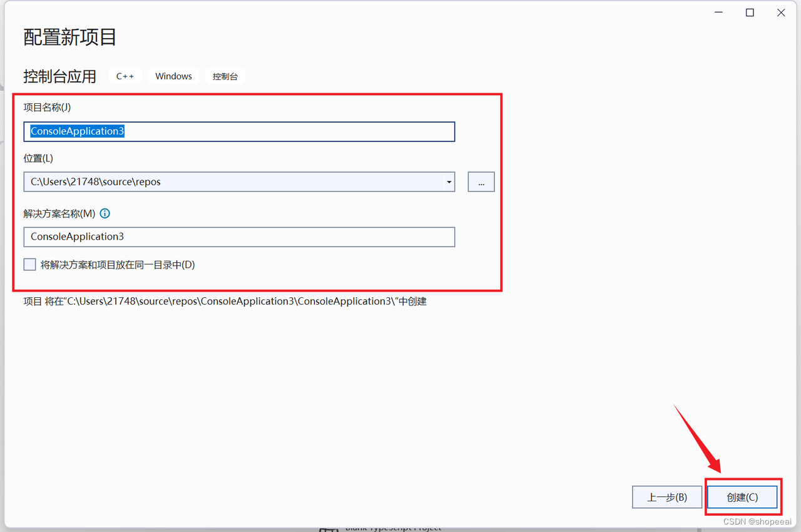Click the Windows tag label
801x532 pixels.
point(174,76)
